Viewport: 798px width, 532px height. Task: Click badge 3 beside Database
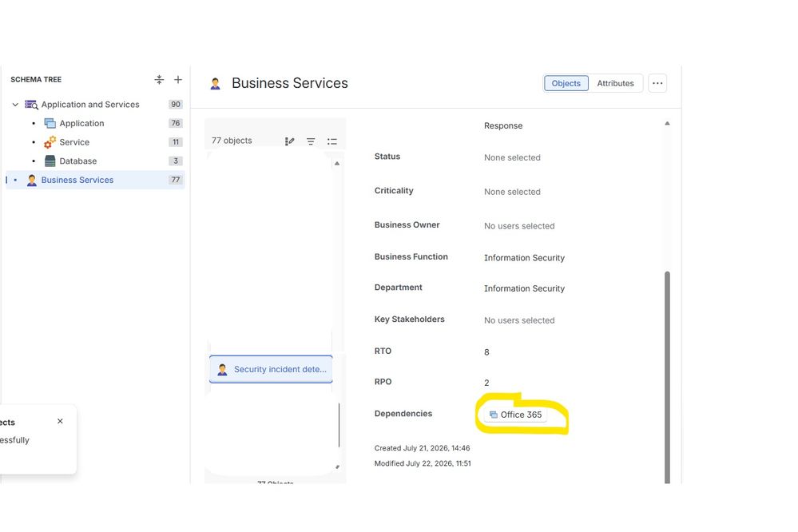click(176, 161)
